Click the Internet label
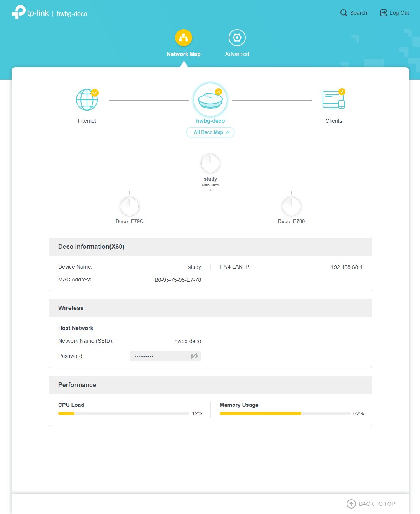The height and width of the screenshot is (514, 420). pos(87,121)
